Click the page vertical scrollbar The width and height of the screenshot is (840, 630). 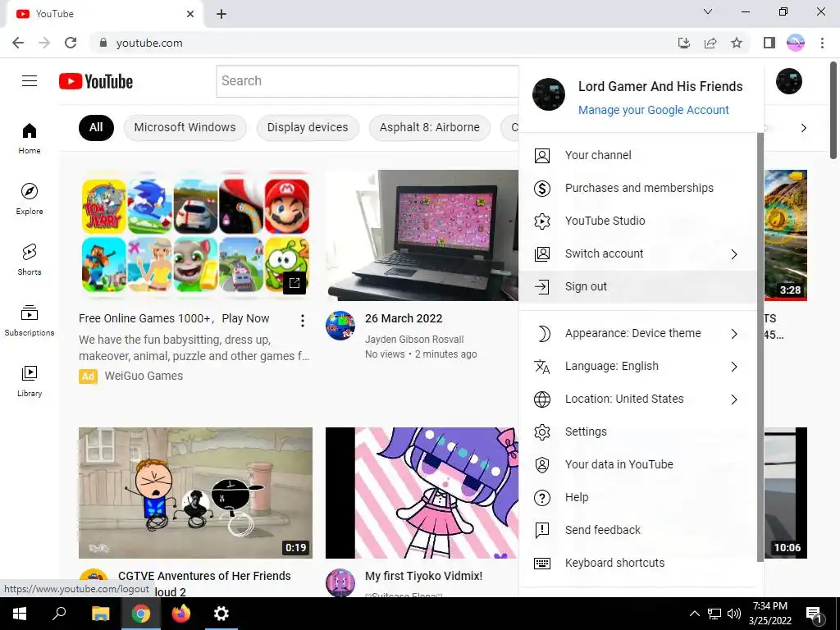tap(833, 111)
